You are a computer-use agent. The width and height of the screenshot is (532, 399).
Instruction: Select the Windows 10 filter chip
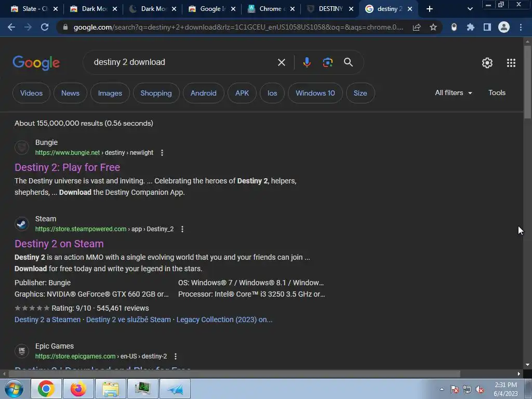tap(315, 93)
